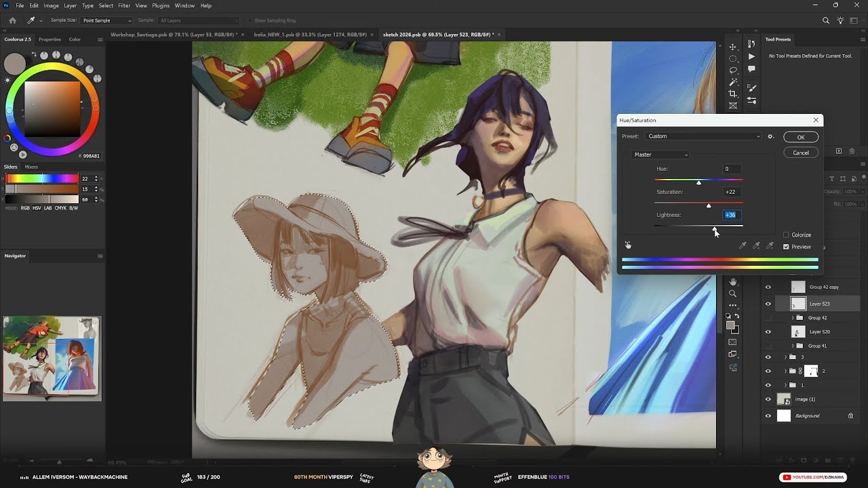Image resolution: width=868 pixels, height=488 pixels.
Task: Open Hue/Saturation preset options gear
Action: pyautogui.click(x=770, y=136)
